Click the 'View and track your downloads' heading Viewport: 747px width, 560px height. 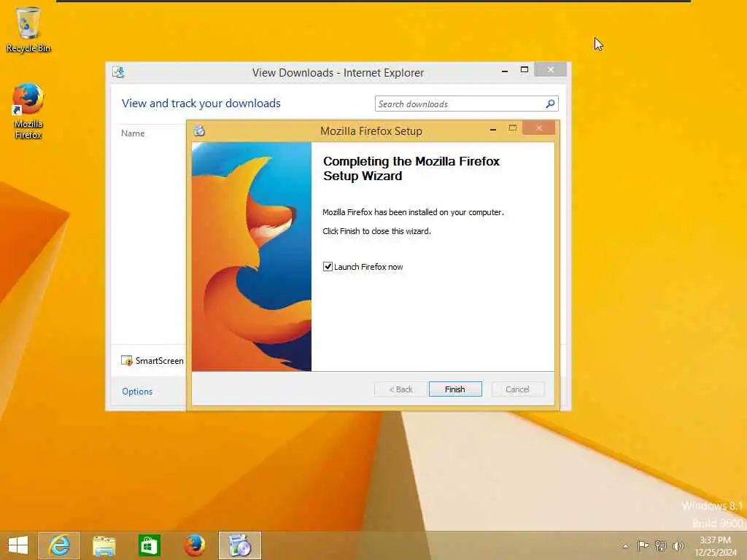[x=201, y=104]
